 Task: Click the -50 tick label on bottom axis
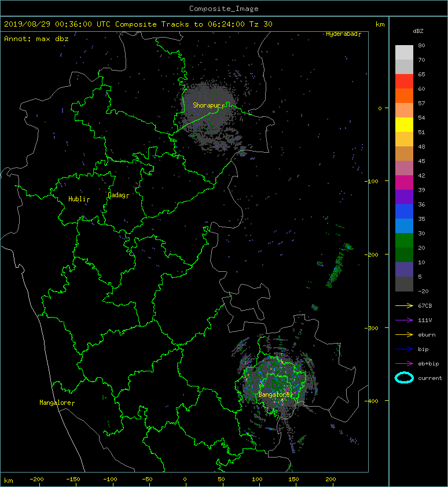[x=147, y=479]
